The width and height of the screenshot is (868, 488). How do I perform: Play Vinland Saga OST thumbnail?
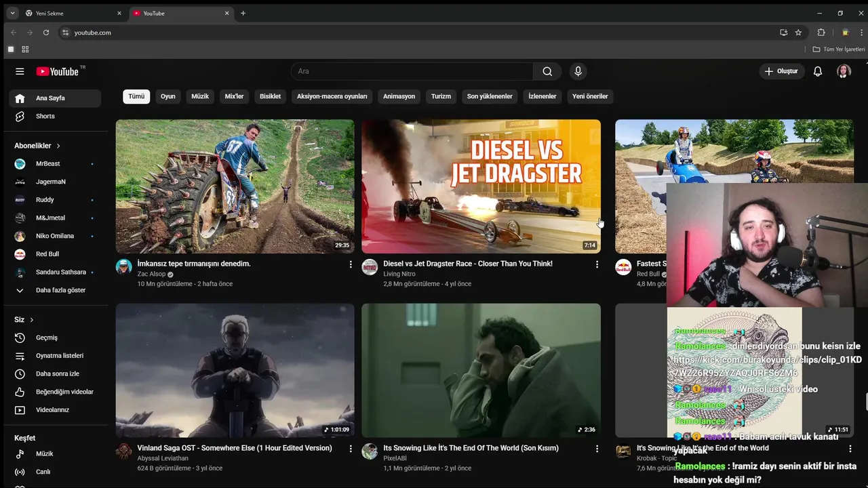(x=235, y=370)
